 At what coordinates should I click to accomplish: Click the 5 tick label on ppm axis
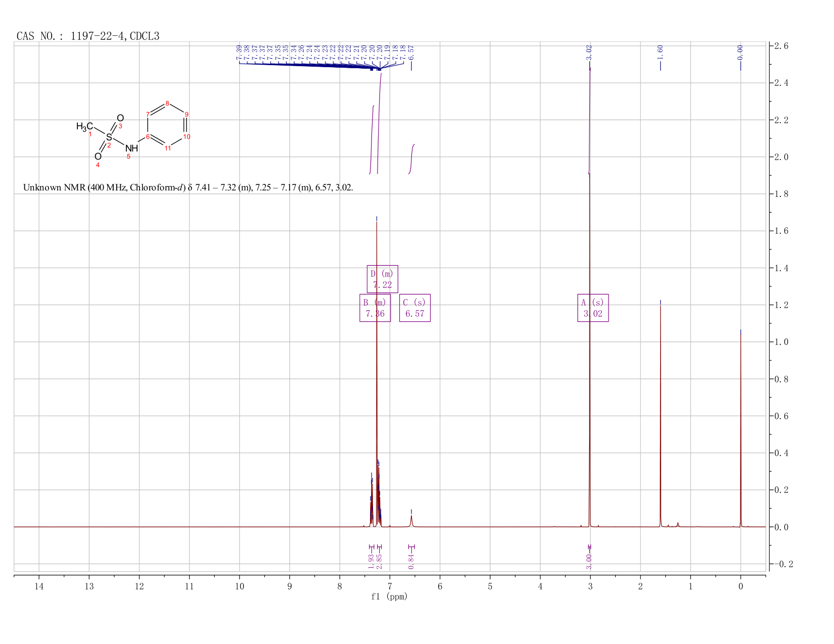pyautogui.click(x=490, y=586)
